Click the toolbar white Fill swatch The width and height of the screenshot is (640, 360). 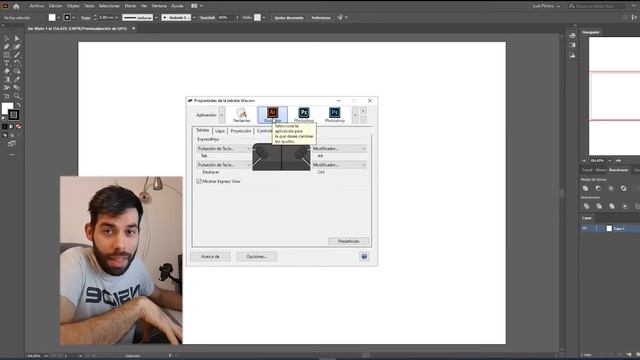pos(7,108)
